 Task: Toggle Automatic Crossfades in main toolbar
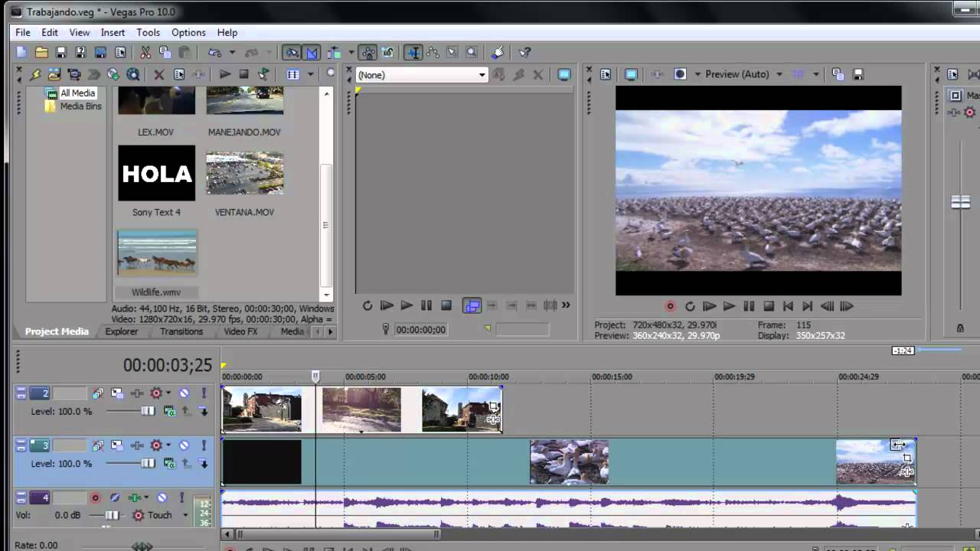pos(312,53)
